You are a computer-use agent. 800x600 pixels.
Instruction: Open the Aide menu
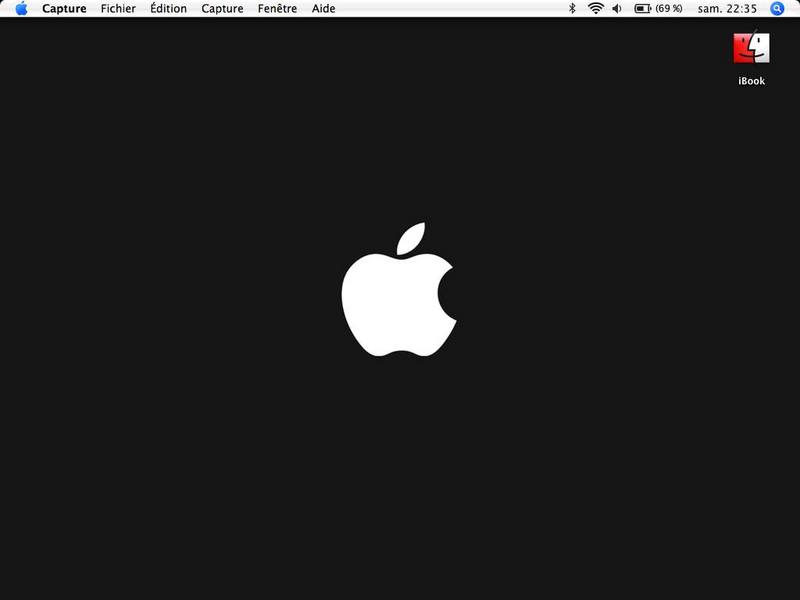[323, 9]
